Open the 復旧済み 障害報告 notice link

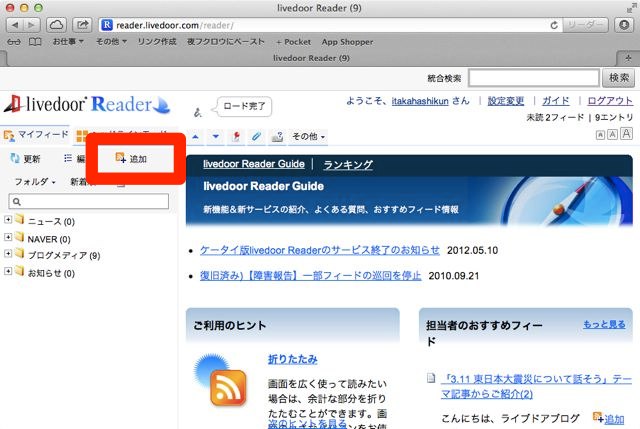[x=310, y=276]
